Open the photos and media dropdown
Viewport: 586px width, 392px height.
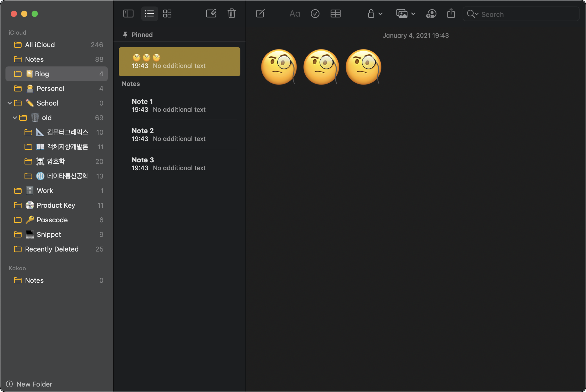click(405, 14)
